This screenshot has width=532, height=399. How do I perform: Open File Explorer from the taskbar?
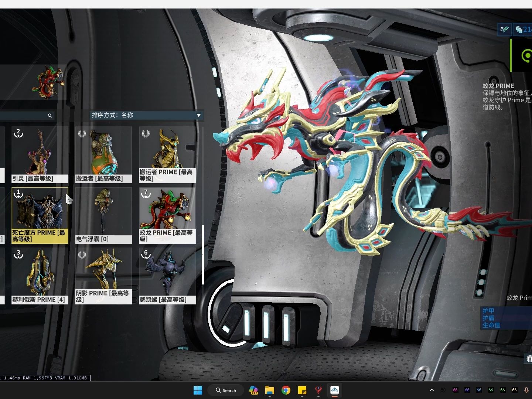[x=270, y=390]
